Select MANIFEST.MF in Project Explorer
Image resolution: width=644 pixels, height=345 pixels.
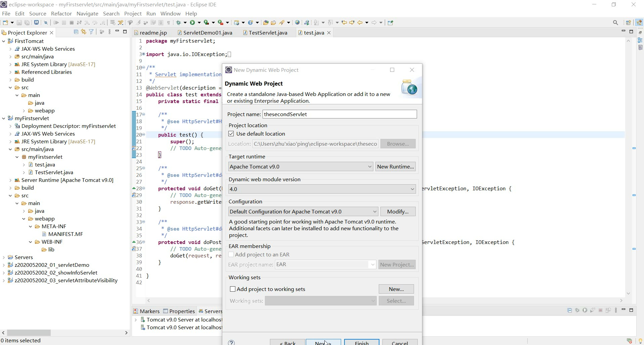point(62,234)
